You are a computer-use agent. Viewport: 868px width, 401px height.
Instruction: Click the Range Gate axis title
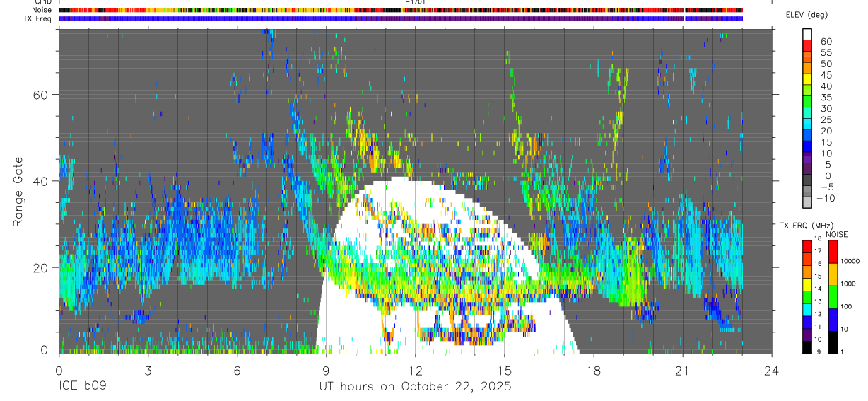pyautogui.click(x=19, y=193)
